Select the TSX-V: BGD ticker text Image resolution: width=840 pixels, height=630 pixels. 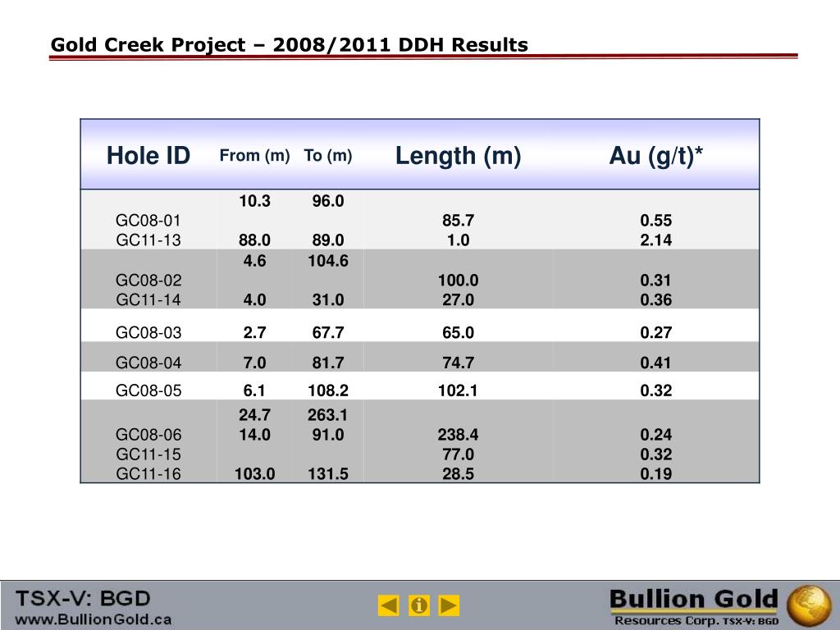click(83, 598)
